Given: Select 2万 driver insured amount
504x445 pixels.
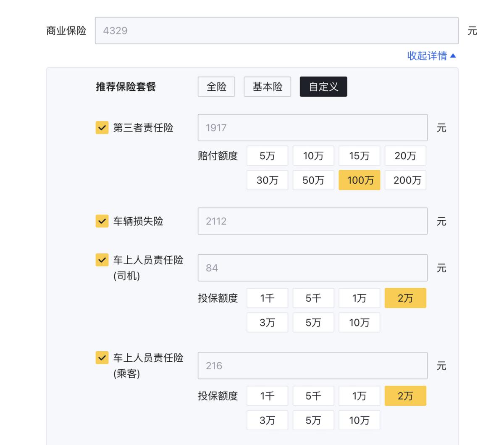Looking at the screenshot, I should (405, 298).
